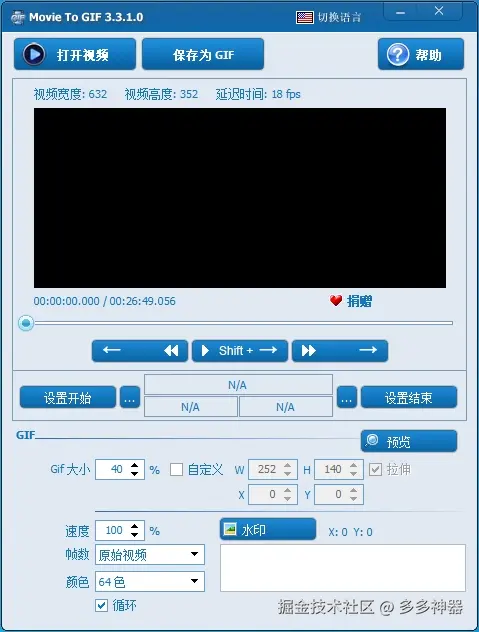479x632 pixels.
Task: Click the video position slider handle
Action: click(26, 323)
